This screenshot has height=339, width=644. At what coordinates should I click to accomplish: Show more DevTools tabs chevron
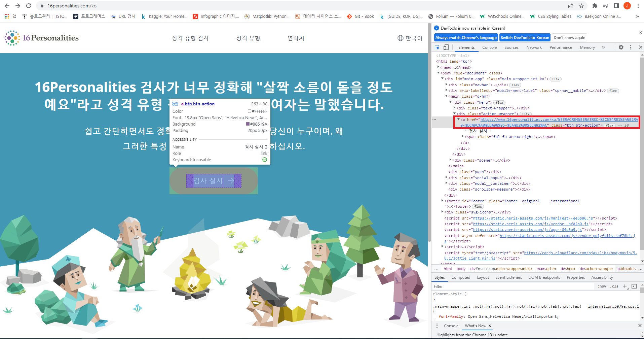pos(603,47)
